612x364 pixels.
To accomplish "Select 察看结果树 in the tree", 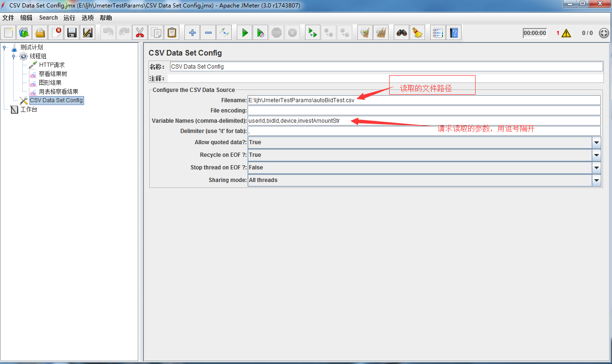I will 53,74.
